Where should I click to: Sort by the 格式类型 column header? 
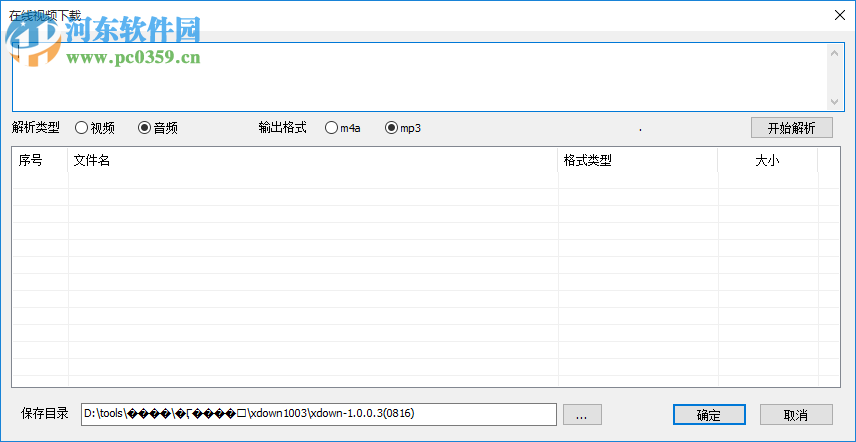(638, 160)
